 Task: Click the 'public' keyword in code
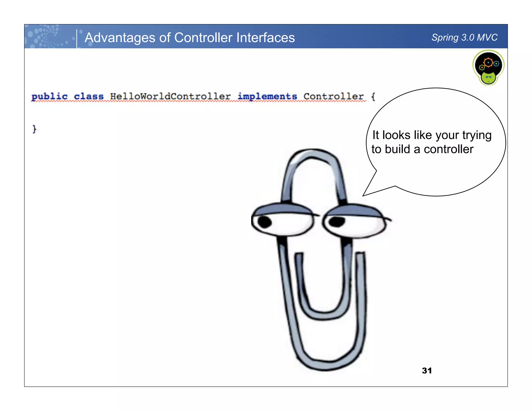click(x=49, y=96)
